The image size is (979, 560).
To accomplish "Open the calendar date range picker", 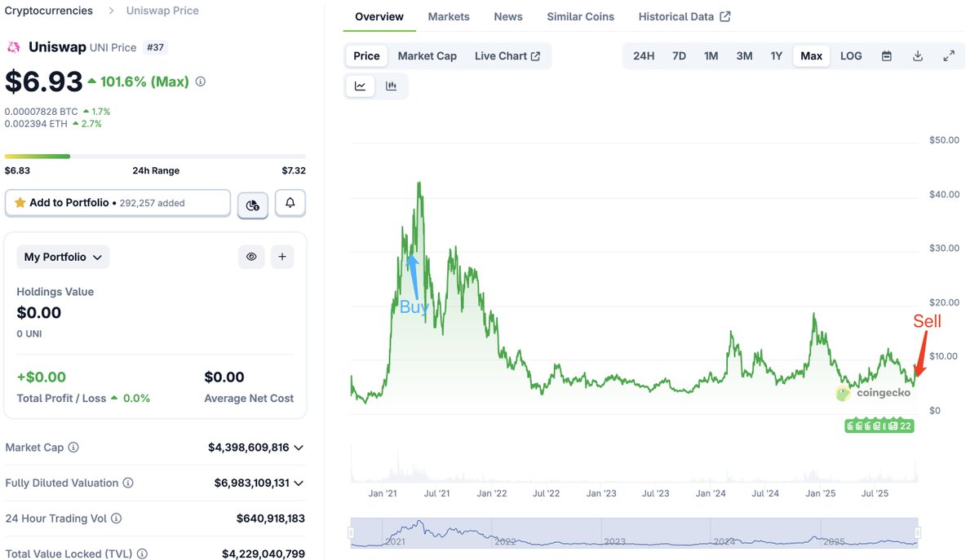I will pos(887,55).
